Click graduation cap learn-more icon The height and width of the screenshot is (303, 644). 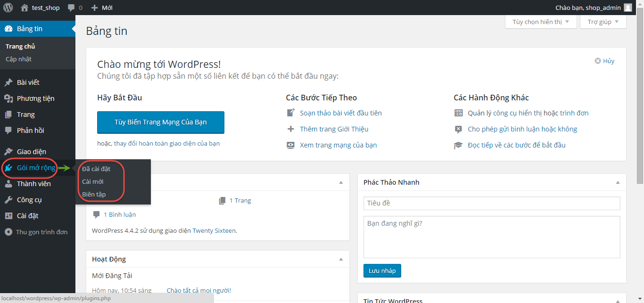pos(459,145)
